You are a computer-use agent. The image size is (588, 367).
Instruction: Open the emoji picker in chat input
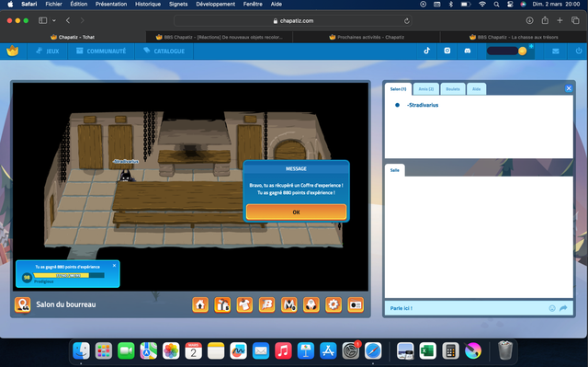pyautogui.click(x=552, y=308)
